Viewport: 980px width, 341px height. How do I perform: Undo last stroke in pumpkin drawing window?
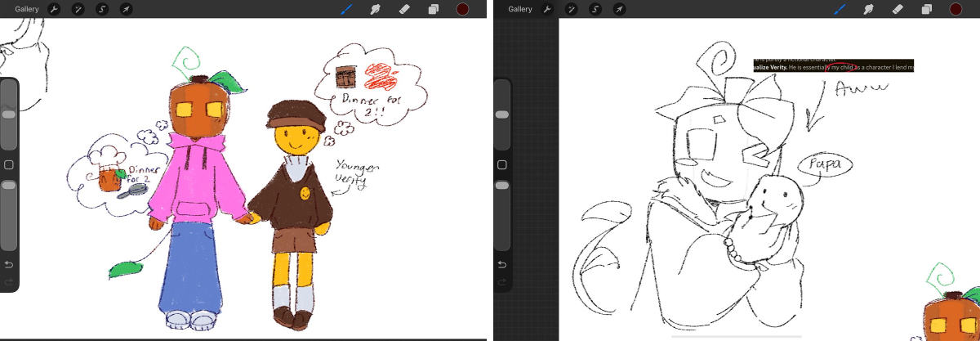click(9, 264)
